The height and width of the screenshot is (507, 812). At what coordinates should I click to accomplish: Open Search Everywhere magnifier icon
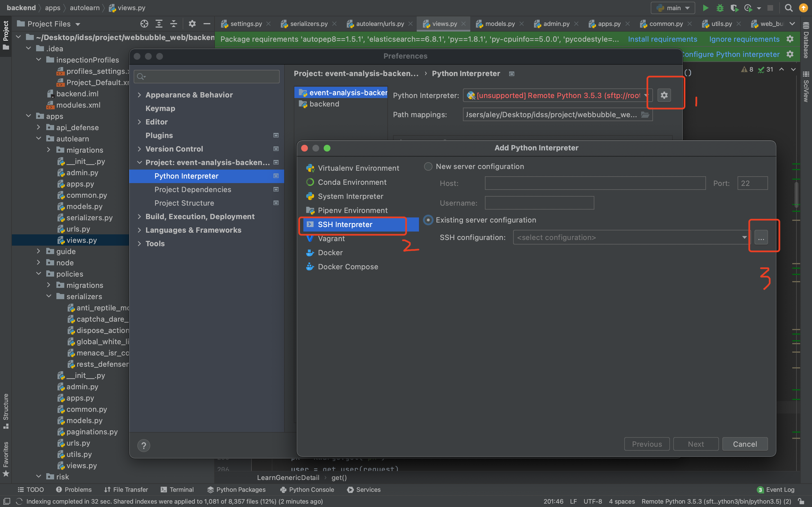click(789, 8)
